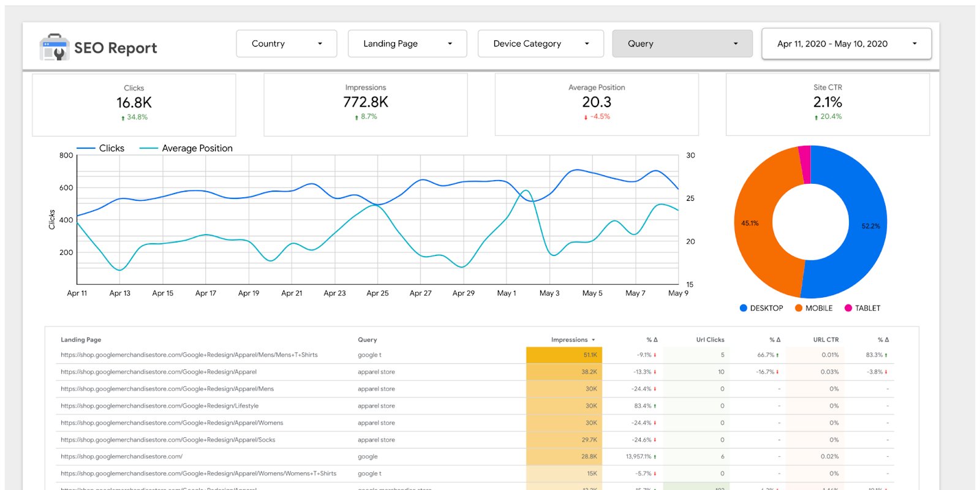
Task: Click the 8.7% impressions change indicator
Action: [x=366, y=116]
